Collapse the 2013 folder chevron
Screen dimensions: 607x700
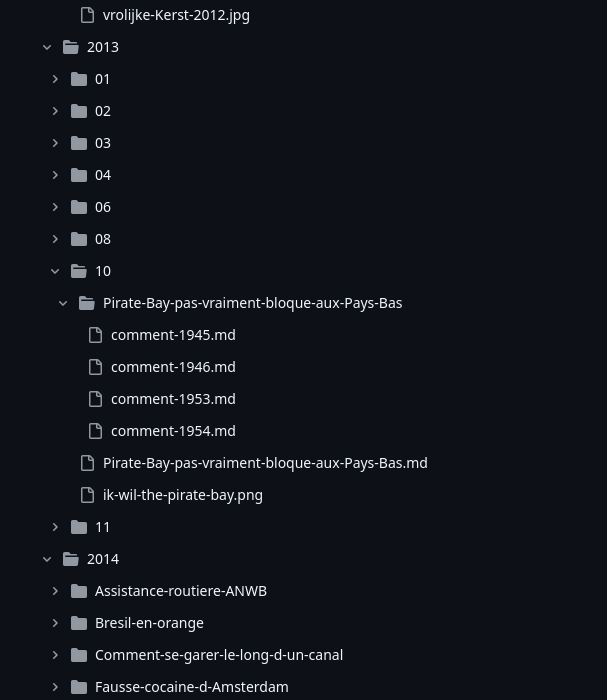point(47,47)
